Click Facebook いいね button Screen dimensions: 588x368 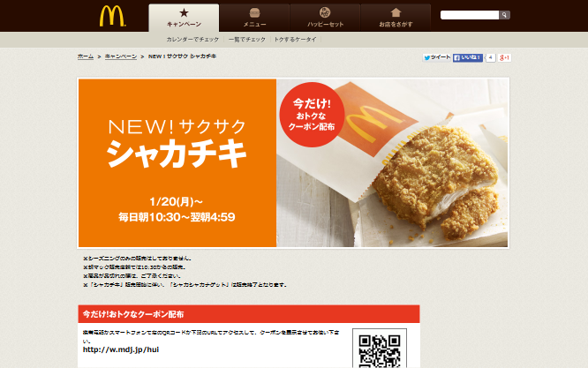click(468, 57)
